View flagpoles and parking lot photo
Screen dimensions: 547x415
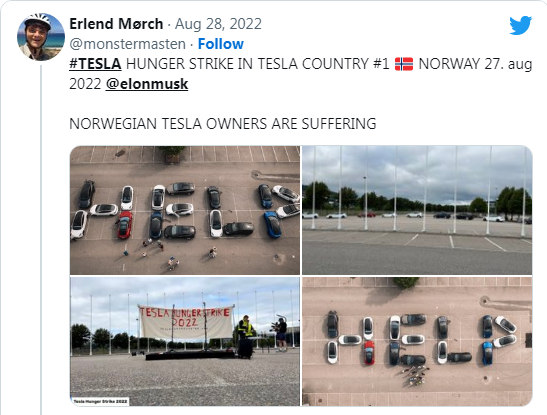pos(417,210)
